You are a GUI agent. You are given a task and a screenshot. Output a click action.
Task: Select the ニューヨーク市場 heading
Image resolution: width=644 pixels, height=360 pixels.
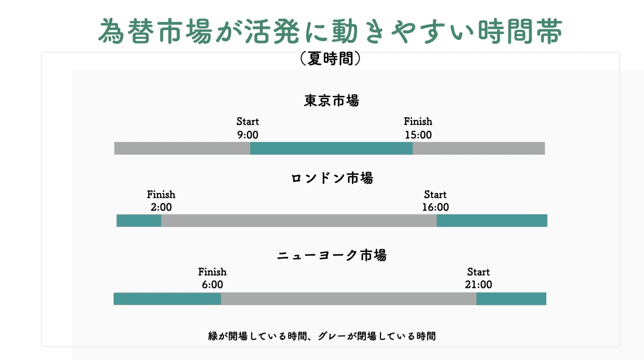[x=332, y=256]
